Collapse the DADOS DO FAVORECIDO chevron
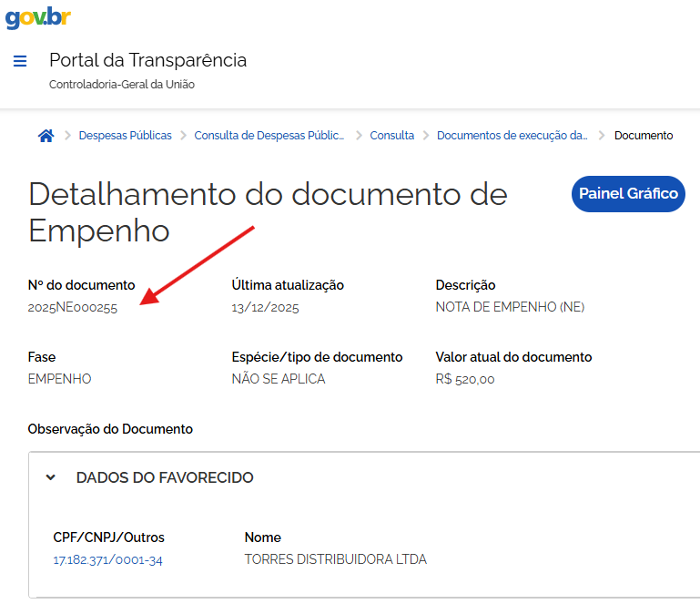This screenshot has height=604, width=700. (x=51, y=477)
